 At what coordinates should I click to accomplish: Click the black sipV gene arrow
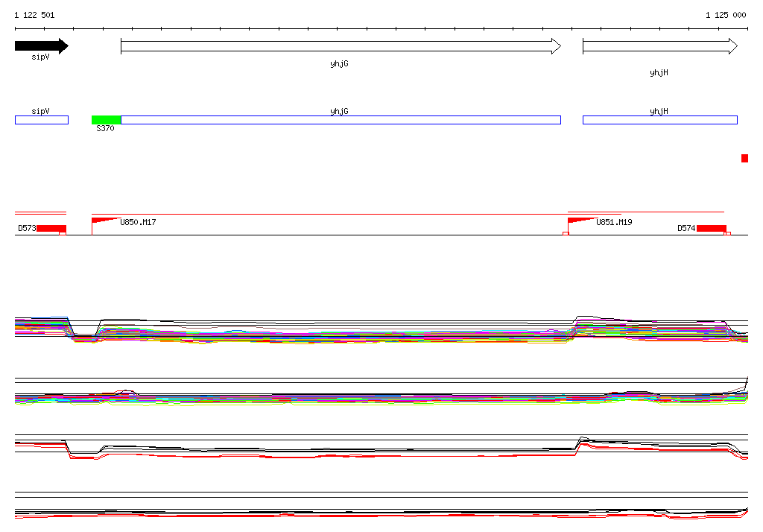(42, 46)
